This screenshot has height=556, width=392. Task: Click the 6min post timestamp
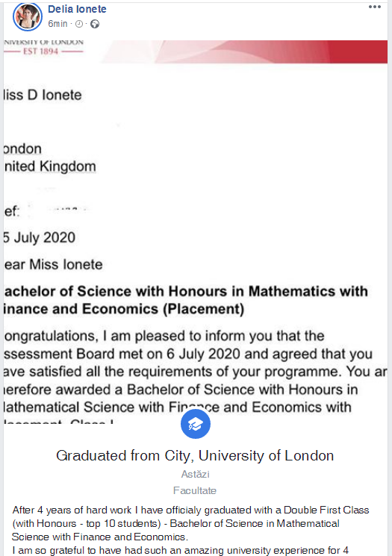tap(57, 24)
